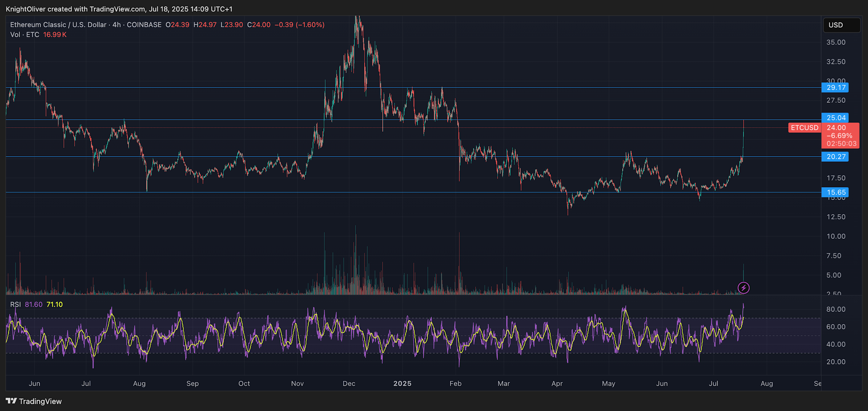Click the 32.50 price axis label

pyautogui.click(x=836, y=62)
